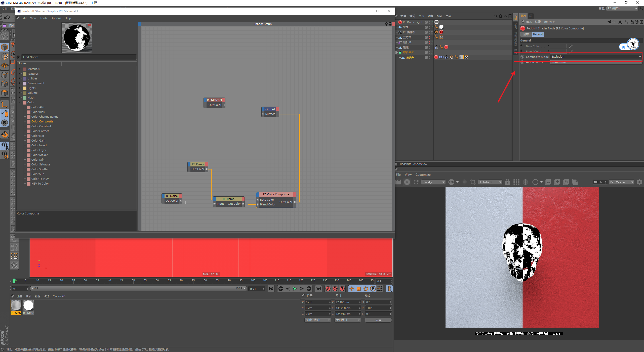Image resolution: width=644 pixels, height=352 pixels.
Task: Open the Composite Mode dropdown
Action: [594, 57]
